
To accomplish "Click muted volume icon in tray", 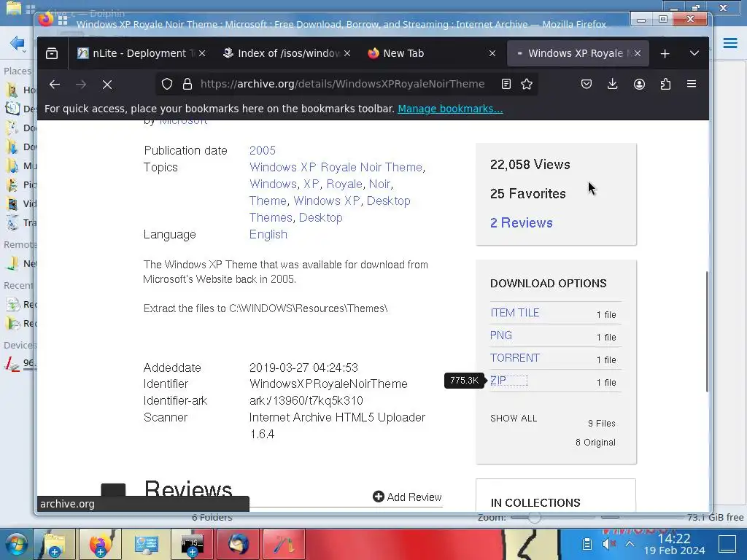I will [608, 544].
